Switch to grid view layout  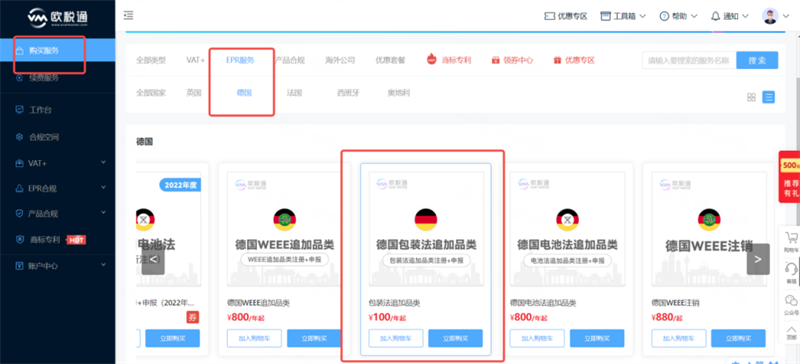[751, 97]
